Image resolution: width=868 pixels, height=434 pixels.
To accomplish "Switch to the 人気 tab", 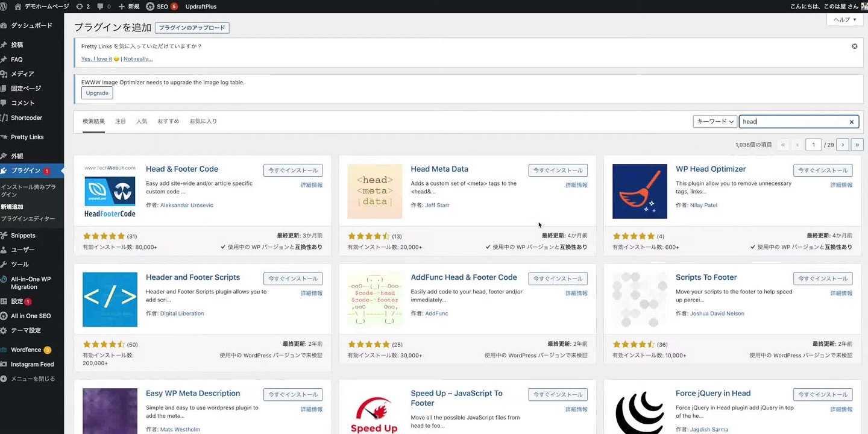I will tap(142, 121).
